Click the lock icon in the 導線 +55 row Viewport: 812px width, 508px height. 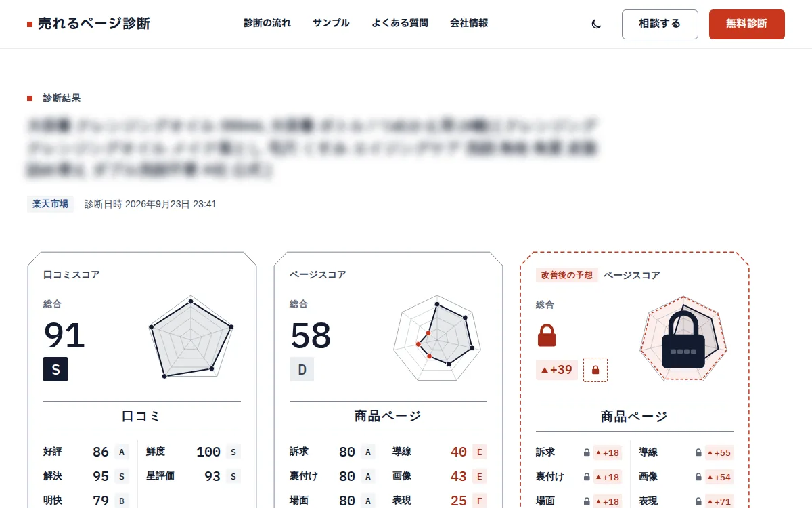pyautogui.click(x=698, y=452)
